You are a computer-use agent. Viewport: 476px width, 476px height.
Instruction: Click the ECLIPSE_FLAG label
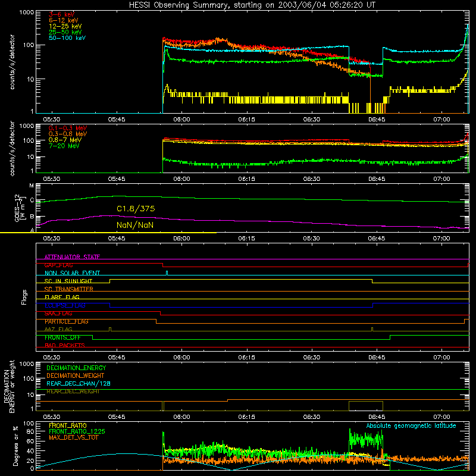pos(65,305)
